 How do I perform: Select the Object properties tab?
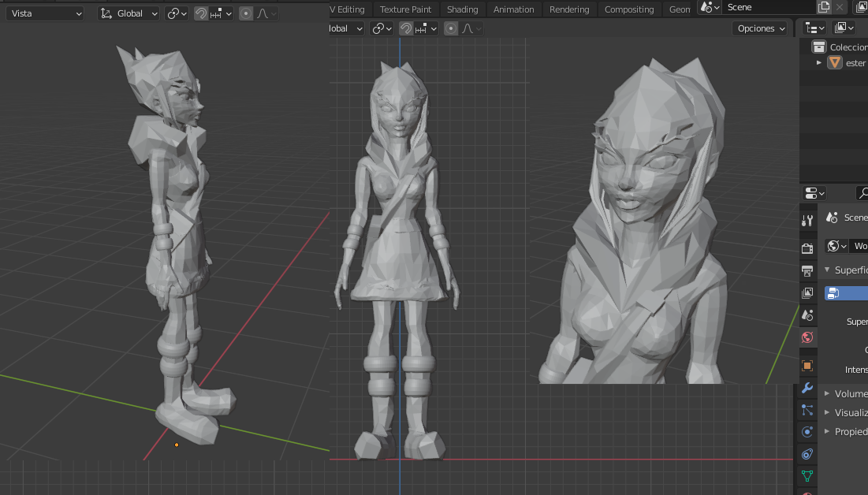coord(807,365)
